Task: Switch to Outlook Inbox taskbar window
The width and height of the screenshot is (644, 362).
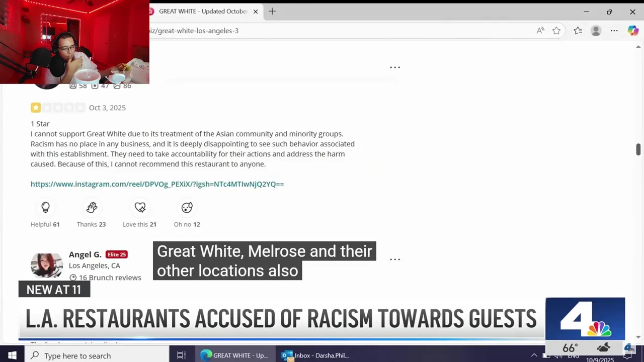Action: pyautogui.click(x=316, y=355)
